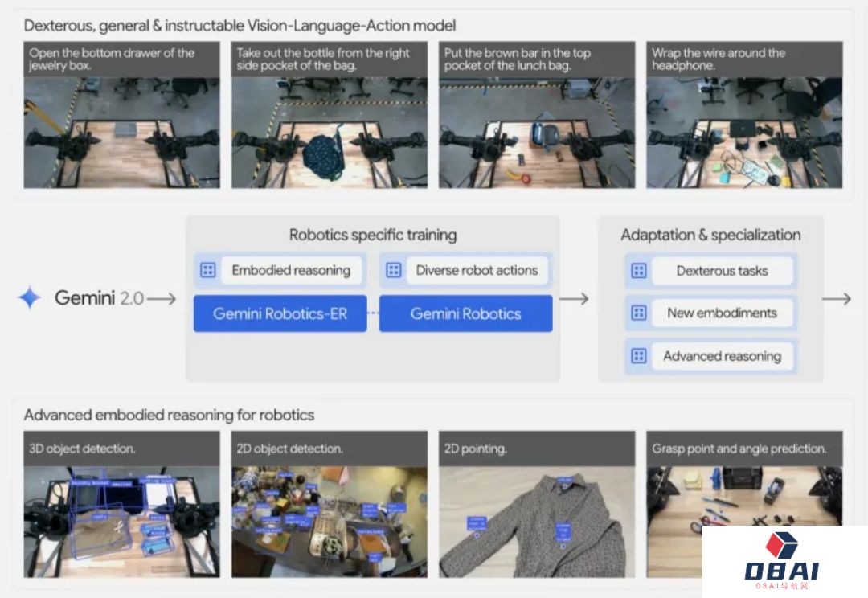Select the Diverse robot actions label

[x=477, y=270]
